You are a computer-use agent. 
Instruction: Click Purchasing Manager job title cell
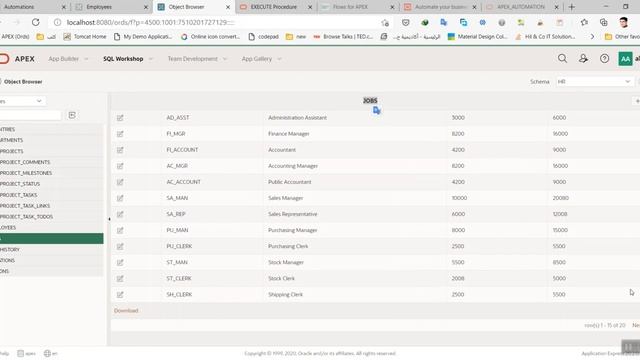click(293, 230)
